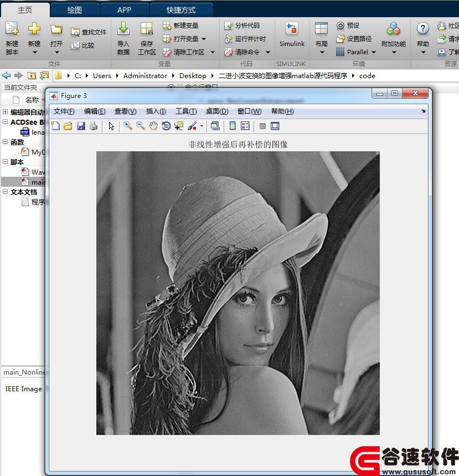Open the 打开变量 dropdown arrow
Viewport: 459px width, 476px height.
pyautogui.click(x=204, y=39)
